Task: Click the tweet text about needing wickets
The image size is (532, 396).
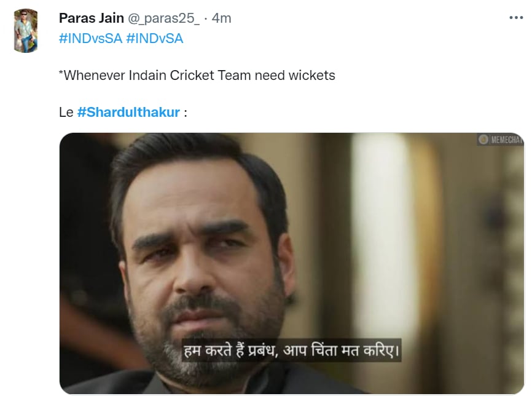Action: 197,76
